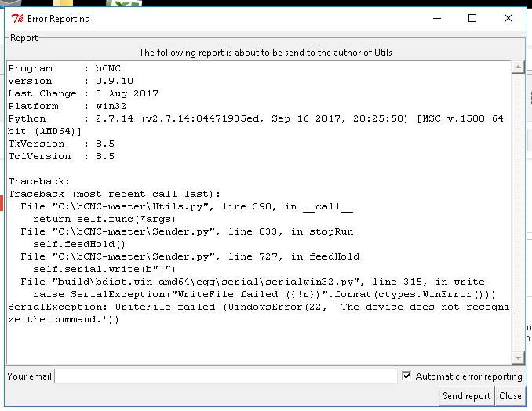Click the 'SerialException: WriteFile failed' message
Viewport: 532px width, 411px height.
pyautogui.click(x=258, y=313)
